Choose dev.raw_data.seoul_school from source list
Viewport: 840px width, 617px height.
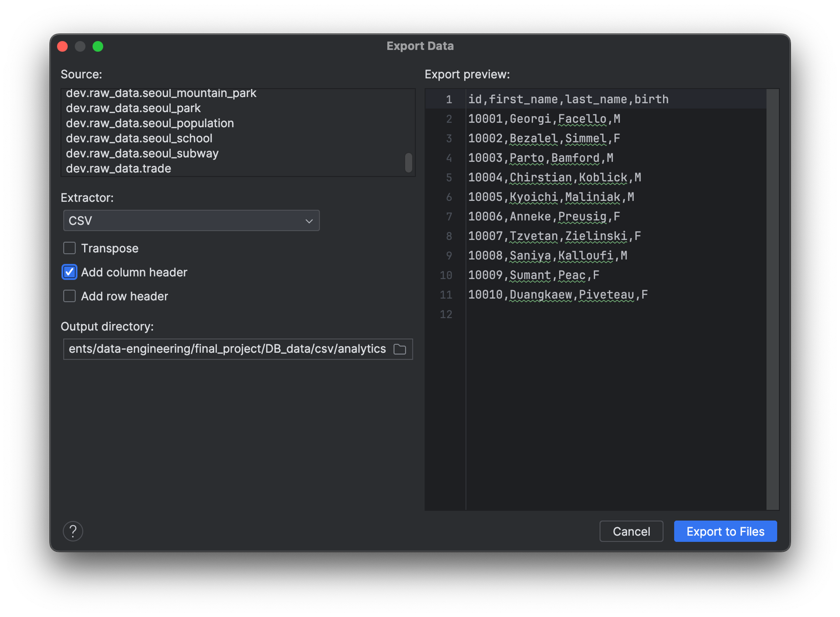click(x=139, y=138)
